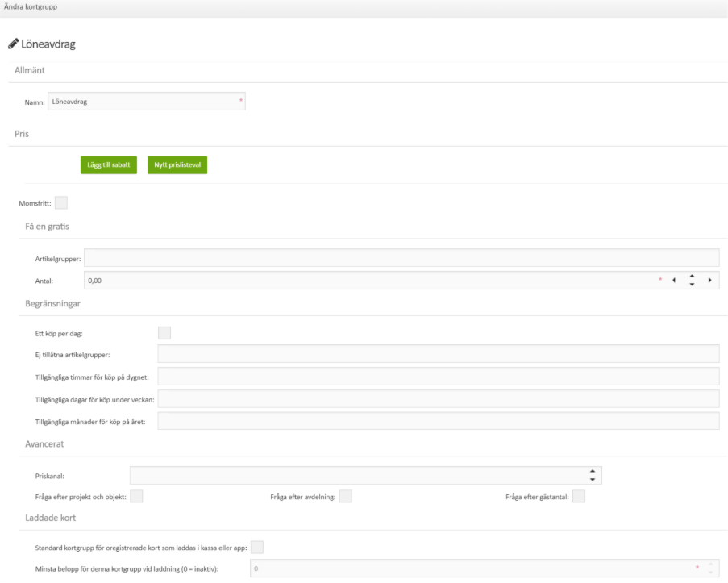Click the Nytt prislisteval button

[179, 164]
